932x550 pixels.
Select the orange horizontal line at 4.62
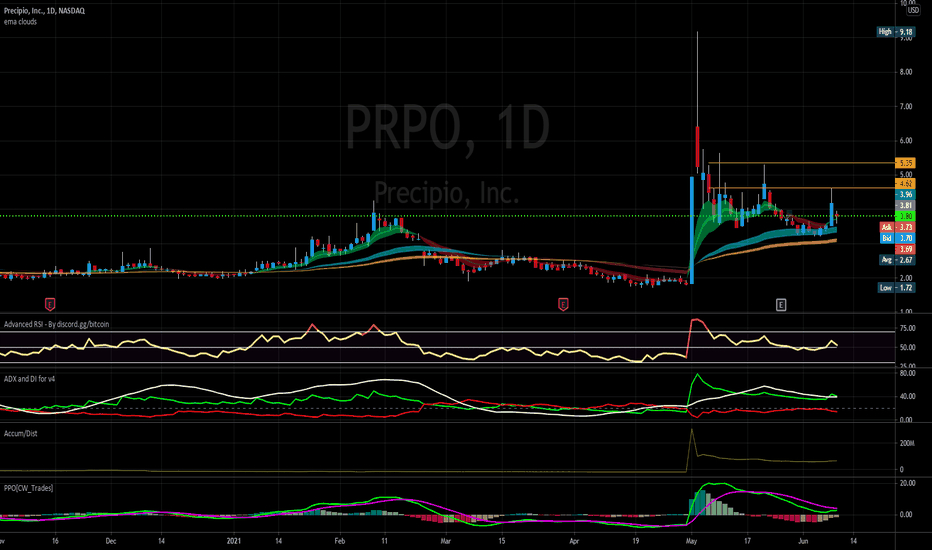click(x=801, y=188)
